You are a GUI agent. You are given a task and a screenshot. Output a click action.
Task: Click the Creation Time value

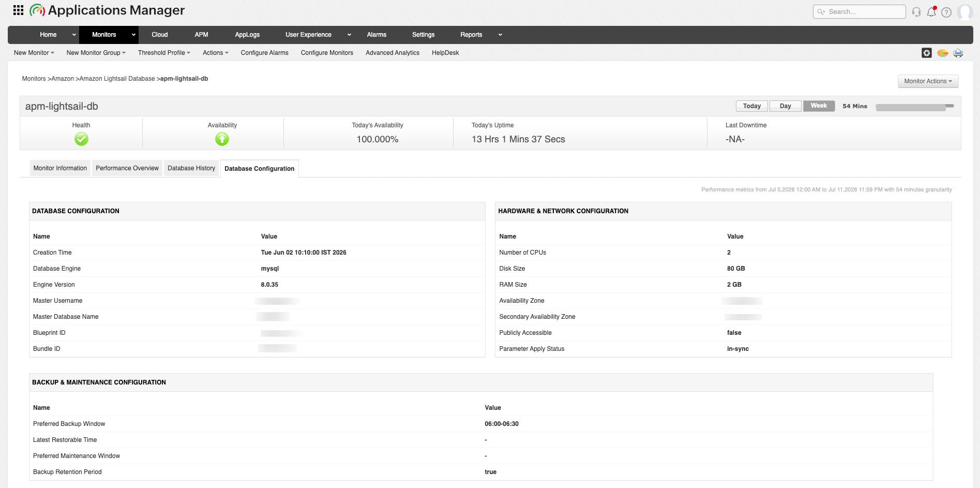(304, 253)
